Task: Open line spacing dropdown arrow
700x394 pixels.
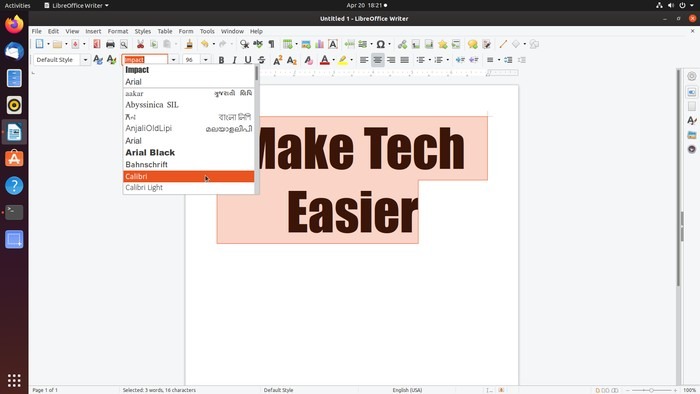Action: [x=499, y=60]
